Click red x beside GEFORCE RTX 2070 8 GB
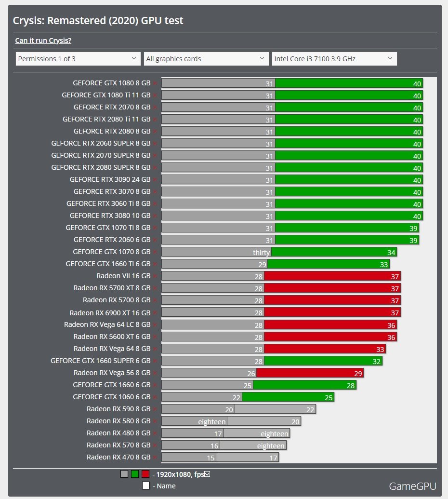The width and height of the screenshot is (448, 499). [x=155, y=108]
